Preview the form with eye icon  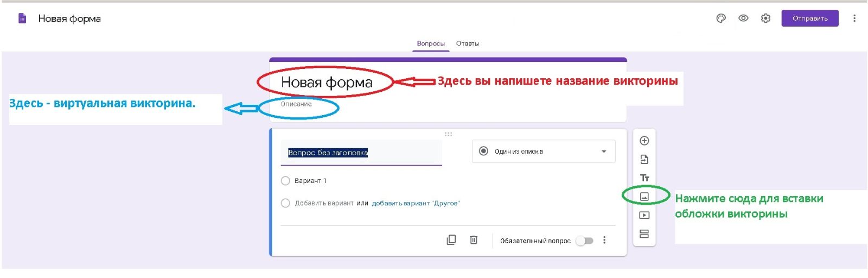click(x=743, y=18)
